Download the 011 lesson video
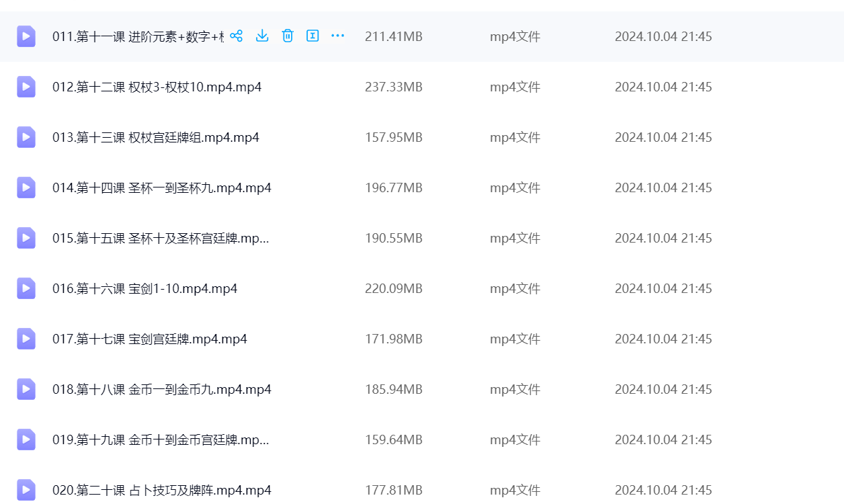The image size is (844, 504). coord(262,36)
